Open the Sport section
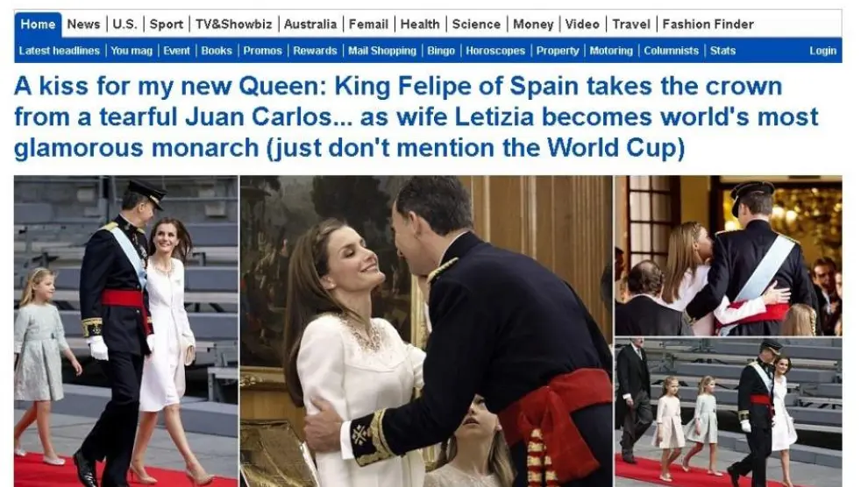Screen dimensions: 868x487 tap(166, 25)
